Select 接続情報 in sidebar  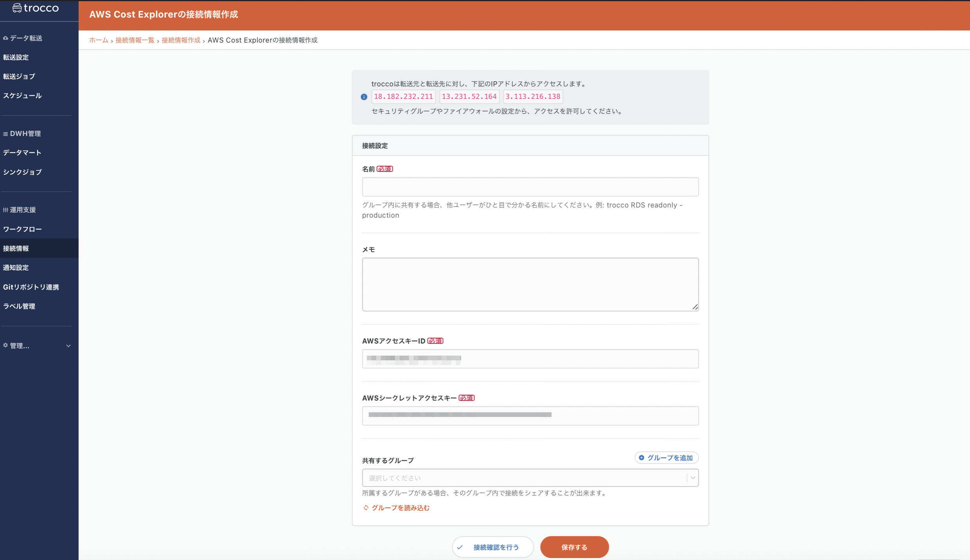point(39,249)
